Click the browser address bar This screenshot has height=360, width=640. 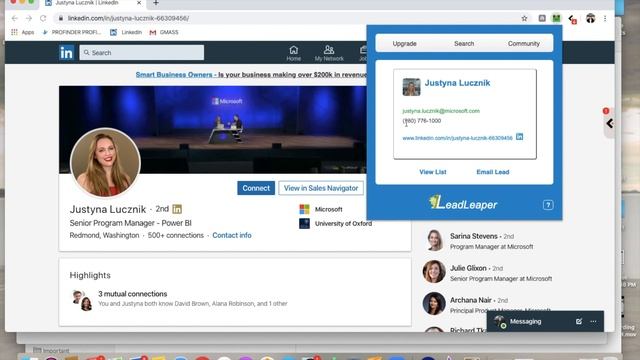pyautogui.click(x=286, y=18)
